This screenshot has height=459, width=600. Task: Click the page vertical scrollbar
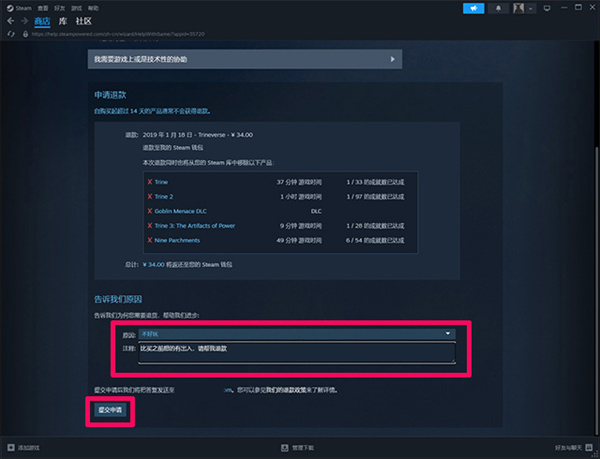(596, 291)
